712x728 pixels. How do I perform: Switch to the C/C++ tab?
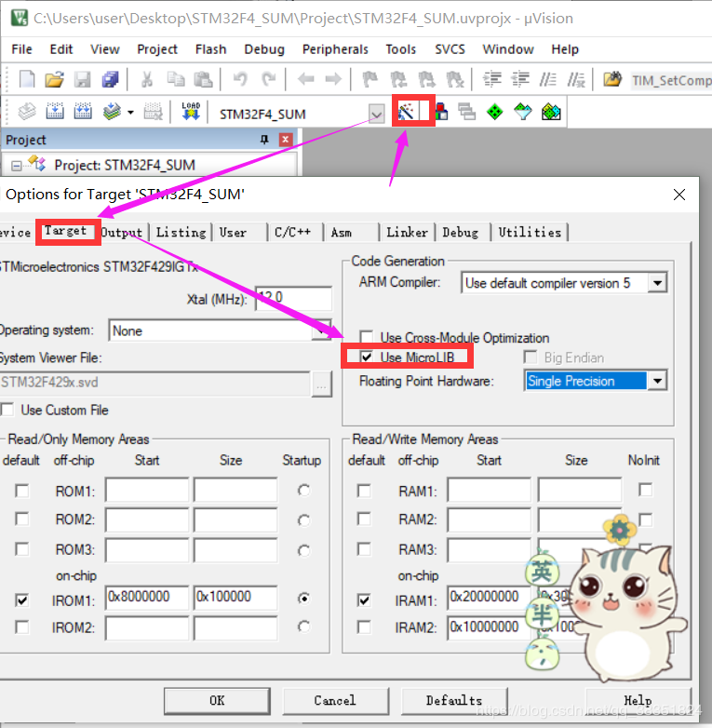point(292,232)
